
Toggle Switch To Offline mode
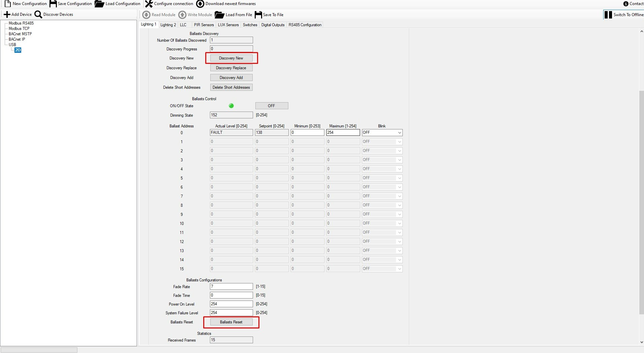(x=624, y=15)
